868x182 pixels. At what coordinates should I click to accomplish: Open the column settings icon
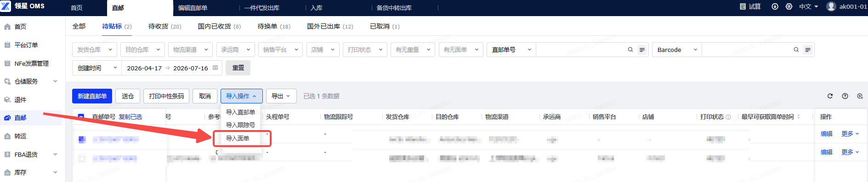860,96
